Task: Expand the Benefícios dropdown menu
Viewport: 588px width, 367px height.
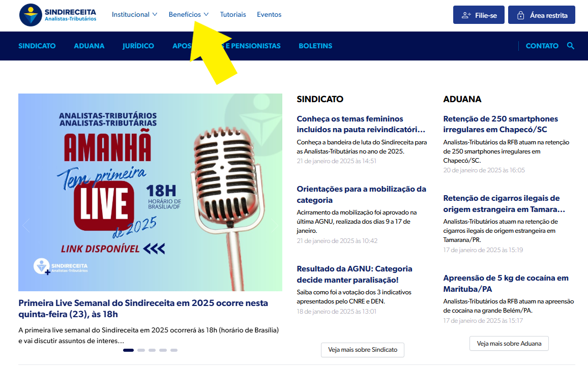Action: pyautogui.click(x=188, y=15)
